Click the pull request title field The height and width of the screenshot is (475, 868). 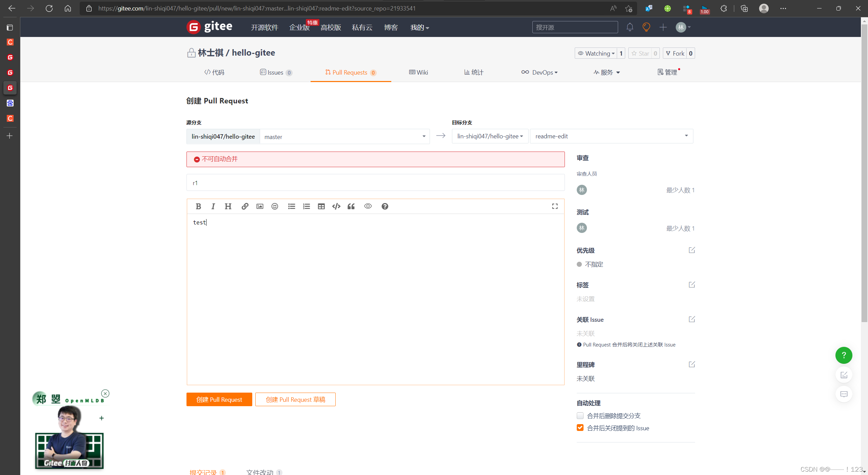(375, 183)
